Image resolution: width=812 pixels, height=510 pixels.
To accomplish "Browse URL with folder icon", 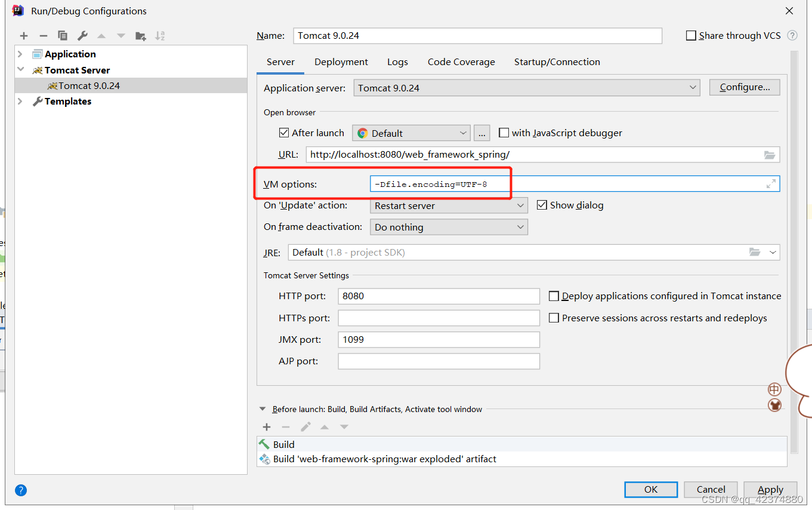I will (770, 155).
